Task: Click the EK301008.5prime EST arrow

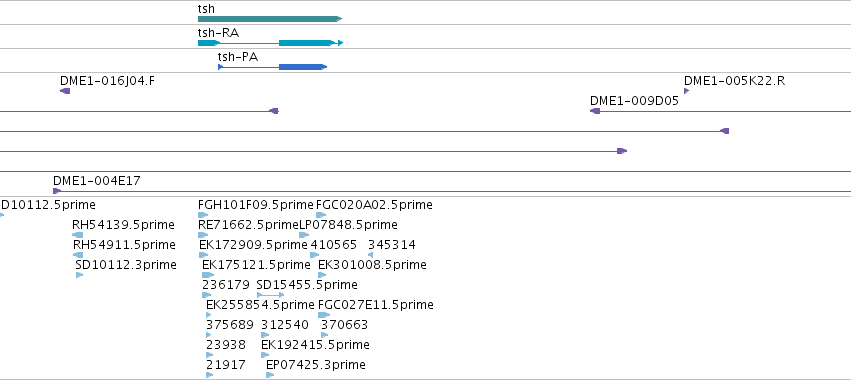Action: [x=322, y=275]
